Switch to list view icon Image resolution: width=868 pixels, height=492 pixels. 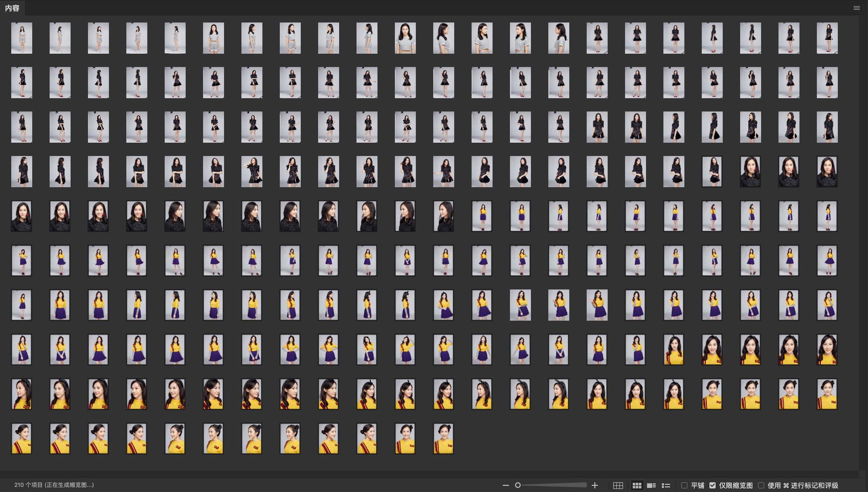pos(666,485)
